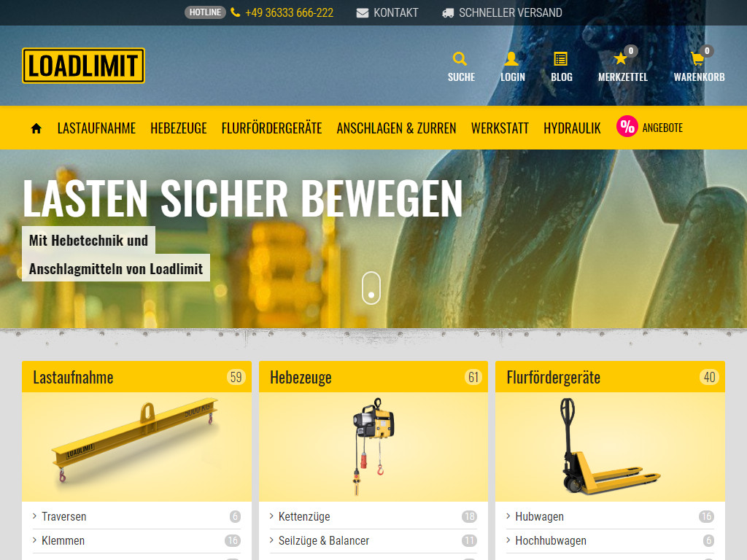Open the Kettenzüge category
This screenshot has height=560, width=747.
click(x=304, y=516)
